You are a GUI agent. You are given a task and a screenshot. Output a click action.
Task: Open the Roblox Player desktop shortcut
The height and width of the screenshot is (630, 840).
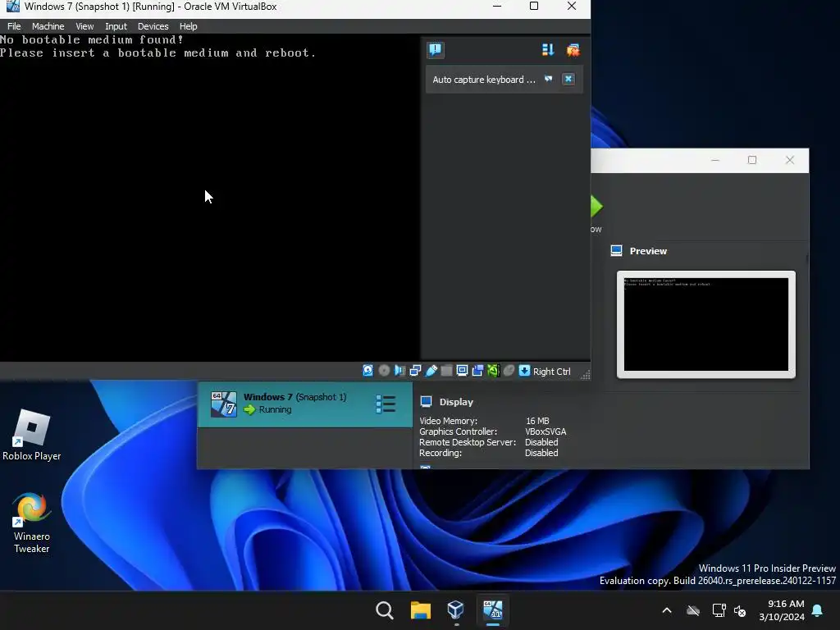tap(32, 435)
